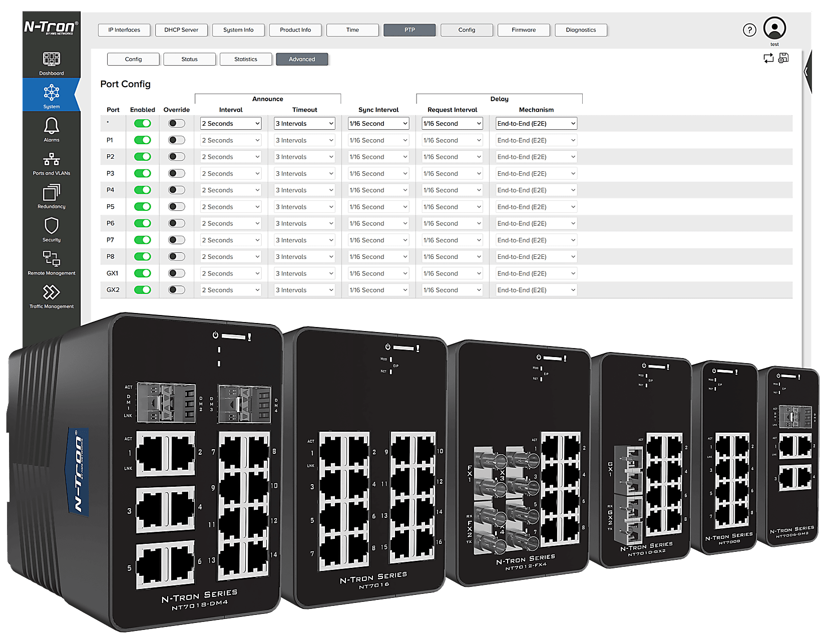Open the user profile icon

[x=774, y=28]
